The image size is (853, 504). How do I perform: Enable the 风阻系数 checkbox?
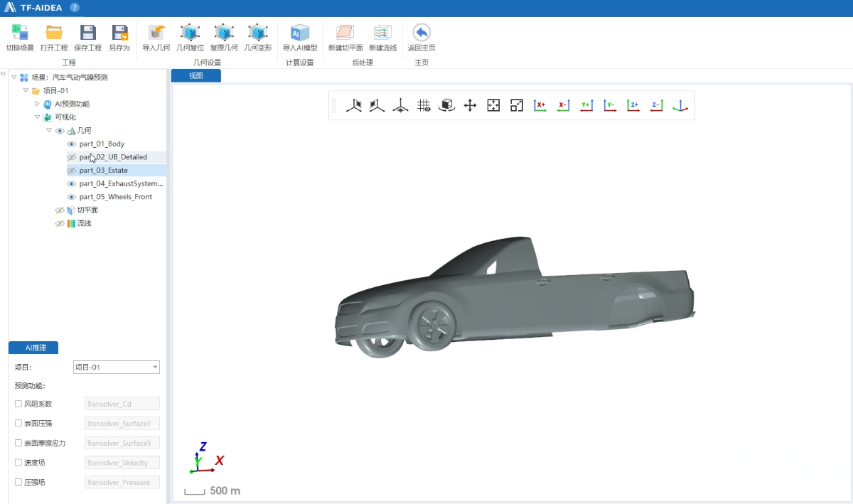[x=18, y=404]
